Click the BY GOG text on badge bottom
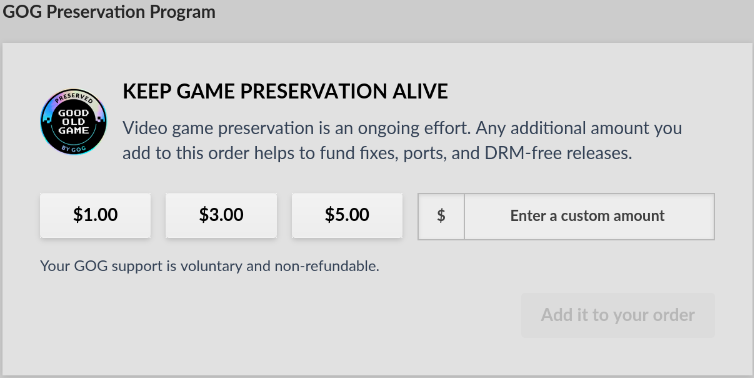Viewport: 754px width, 378px height. 74,149
